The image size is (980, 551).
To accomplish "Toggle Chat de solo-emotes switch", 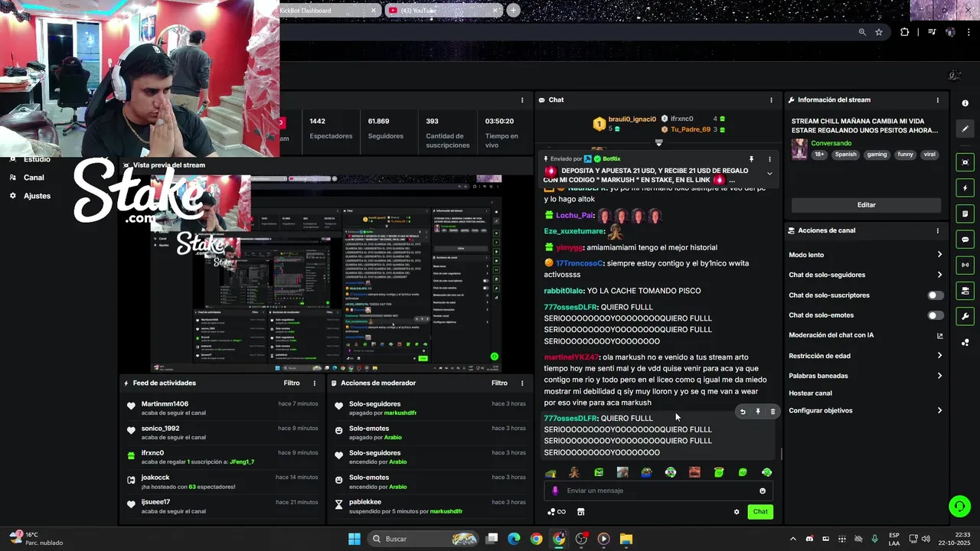I will (936, 315).
